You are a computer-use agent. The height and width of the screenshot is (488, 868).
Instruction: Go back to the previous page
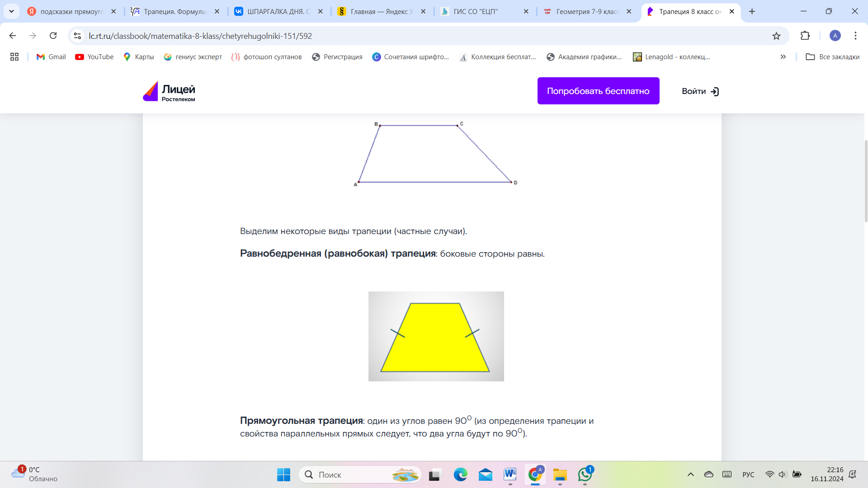[x=13, y=36]
